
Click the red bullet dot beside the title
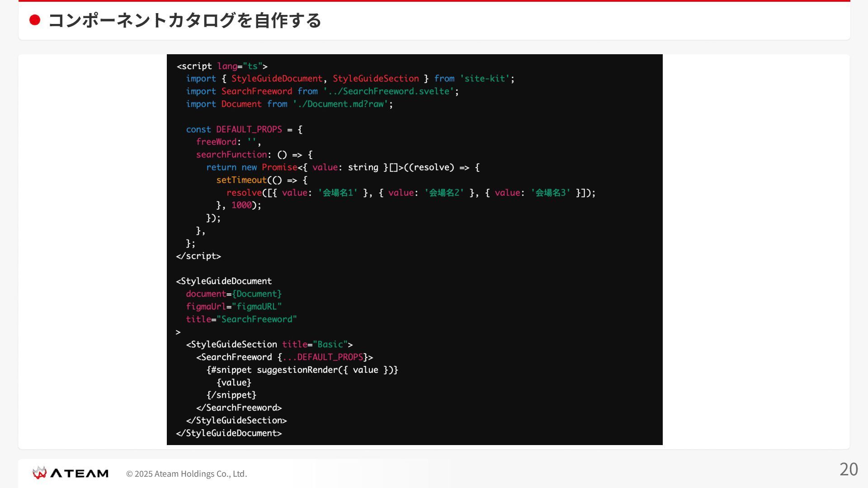[35, 20]
